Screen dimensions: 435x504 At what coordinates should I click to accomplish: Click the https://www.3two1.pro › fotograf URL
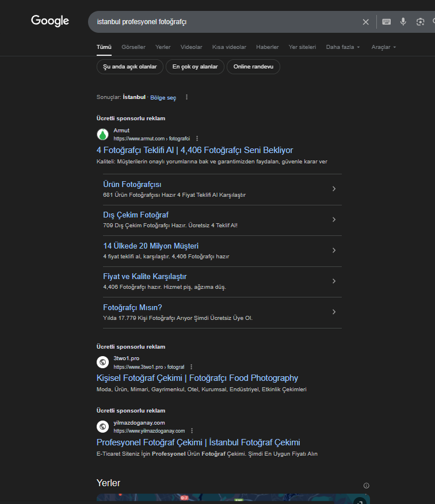coord(149,366)
